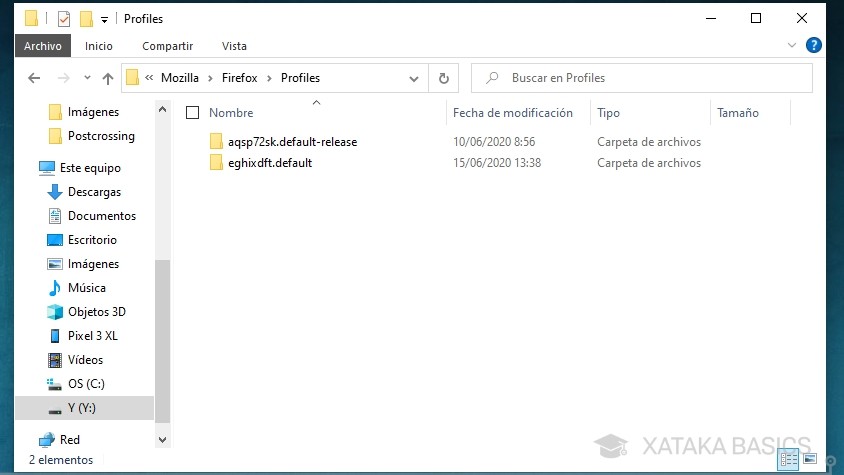This screenshot has height=475, width=844.
Task: Click the Properties checkmark icon in title bar
Action: (x=64, y=19)
